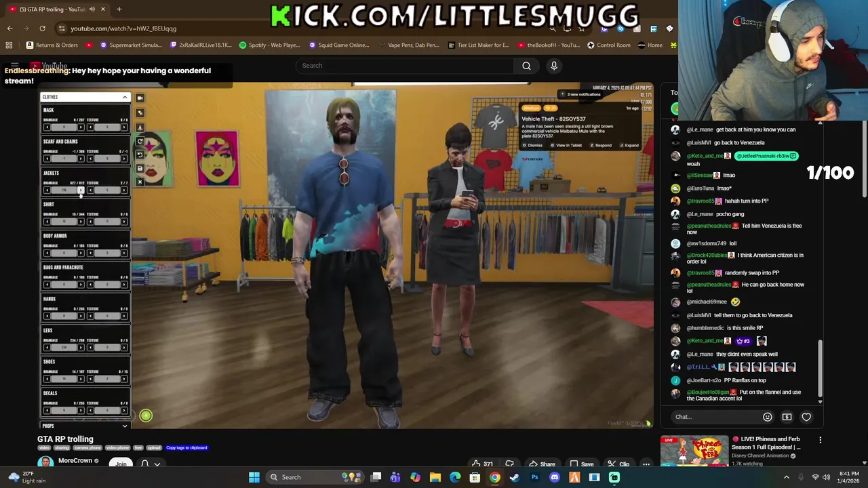Click the save disk icon beside Clothes panel
Viewport: 868px width, 488px height.
(140, 168)
